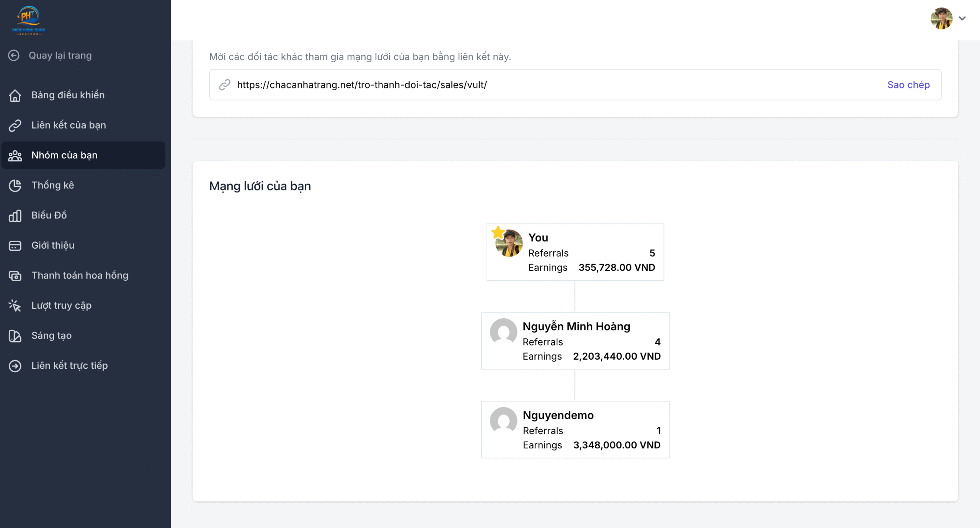Click the Nguyendemo avatar placeholder
The width and height of the screenshot is (980, 528).
point(503,420)
